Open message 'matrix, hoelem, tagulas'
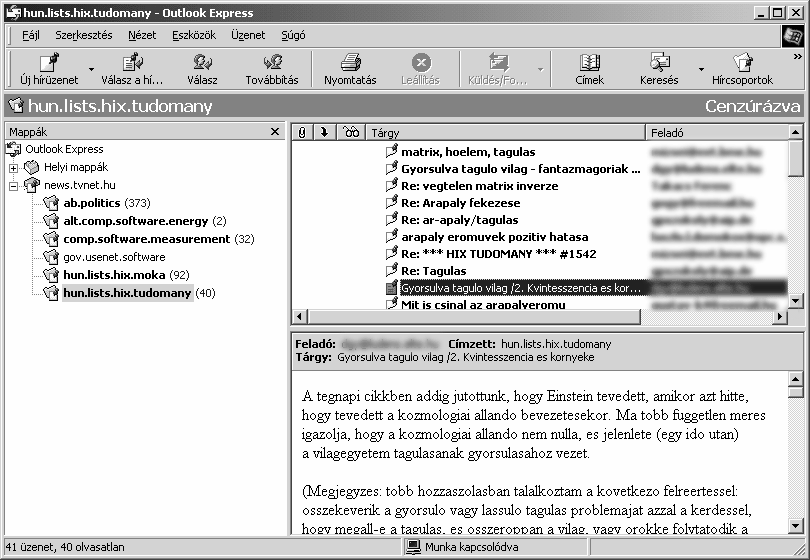 coord(468,152)
